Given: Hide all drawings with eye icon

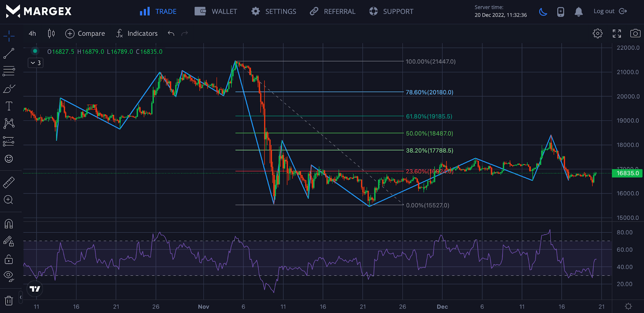Looking at the screenshot, I should pyautogui.click(x=9, y=276).
